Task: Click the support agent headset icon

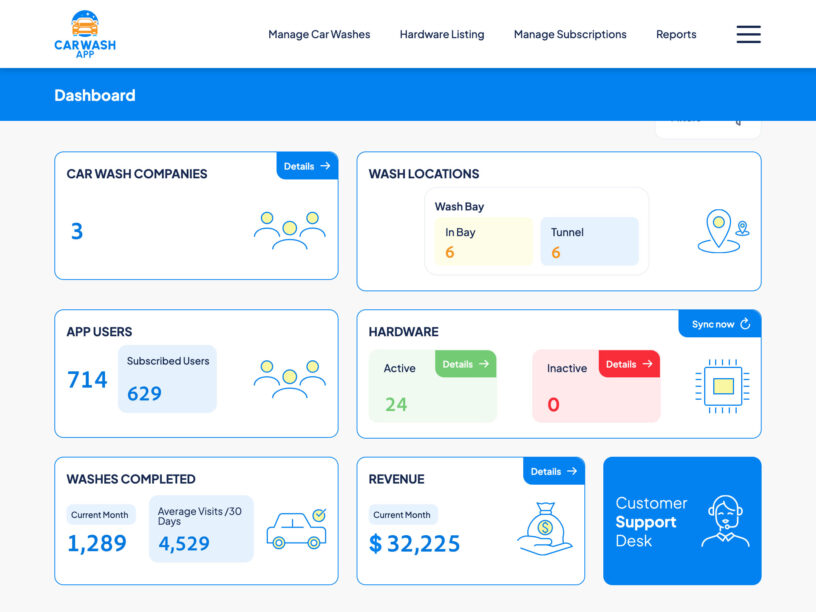Action: 725,521
